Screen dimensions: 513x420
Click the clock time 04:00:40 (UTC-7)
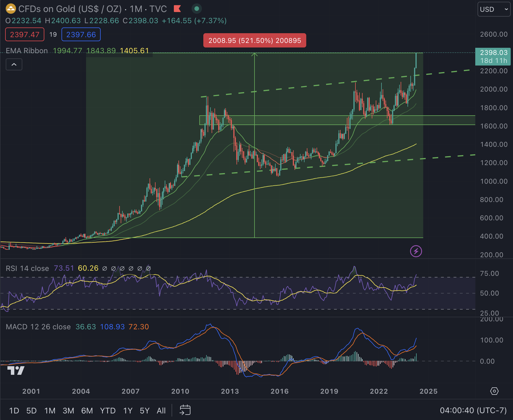(473, 411)
